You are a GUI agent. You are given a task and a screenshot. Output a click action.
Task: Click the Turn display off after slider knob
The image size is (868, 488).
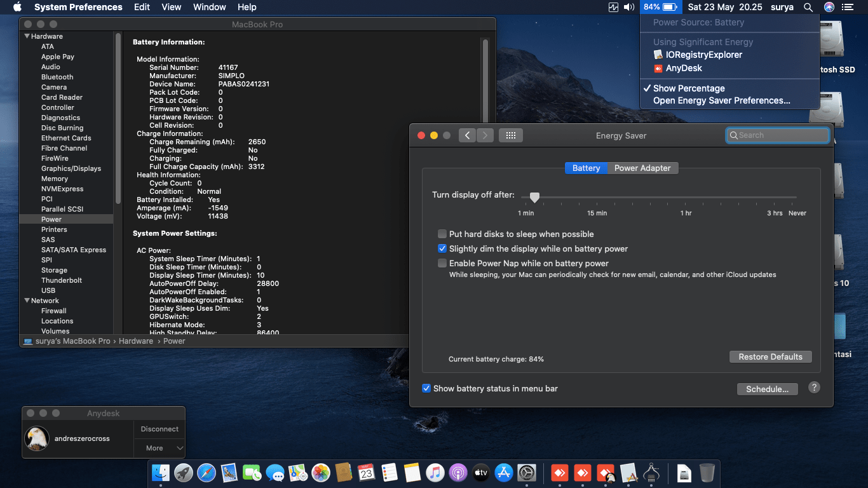[534, 198]
